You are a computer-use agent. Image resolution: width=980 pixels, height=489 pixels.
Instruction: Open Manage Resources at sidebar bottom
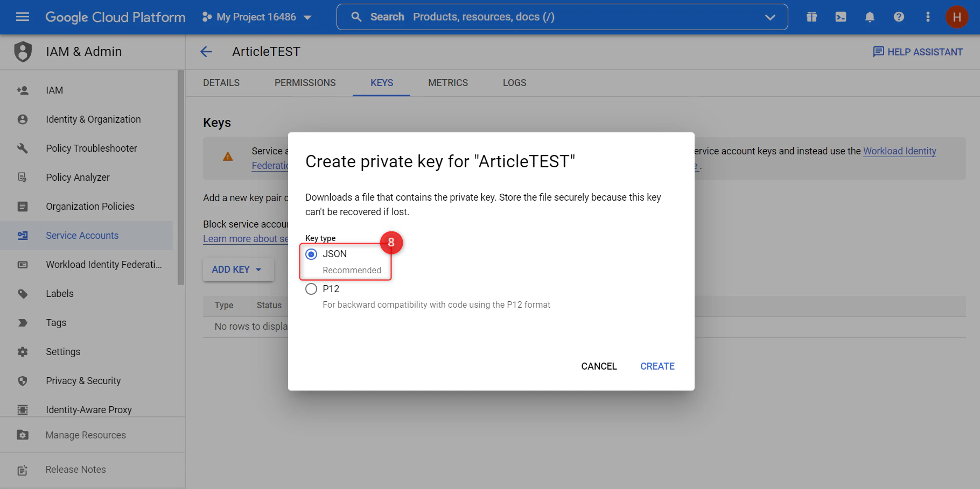point(86,435)
